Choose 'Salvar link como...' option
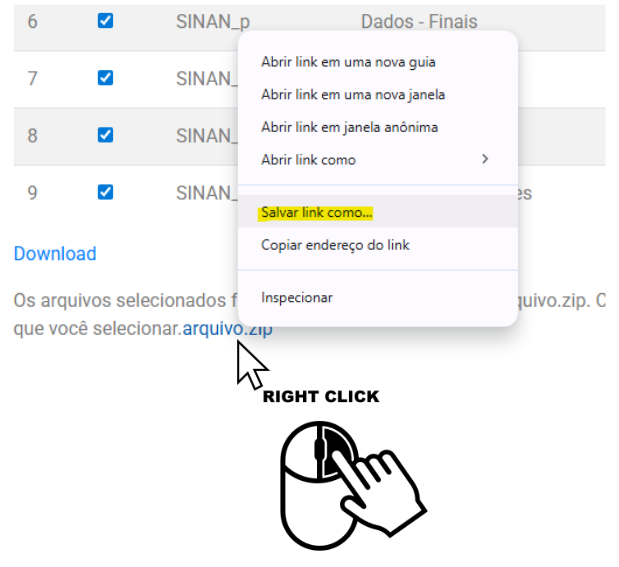 (x=378, y=212)
